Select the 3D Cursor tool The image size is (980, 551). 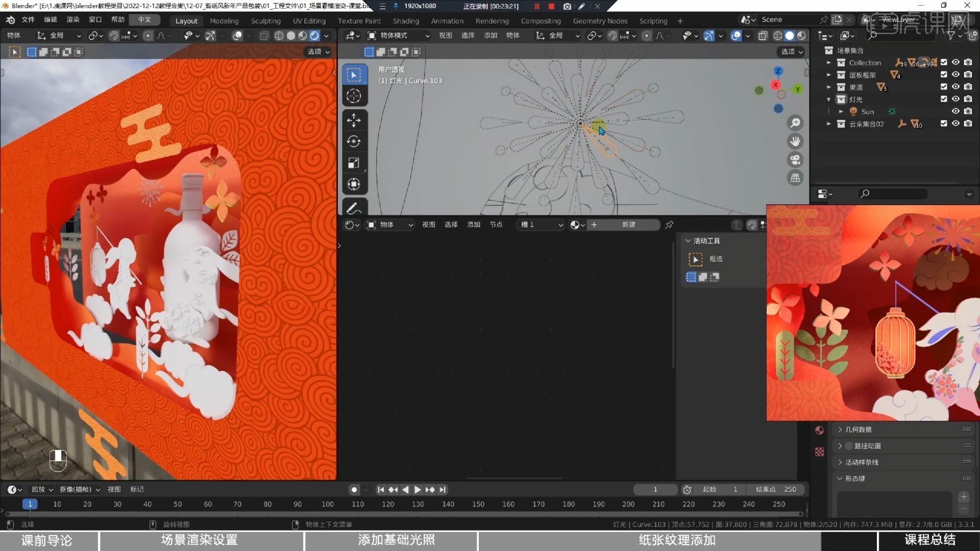click(x=354, y=96)
